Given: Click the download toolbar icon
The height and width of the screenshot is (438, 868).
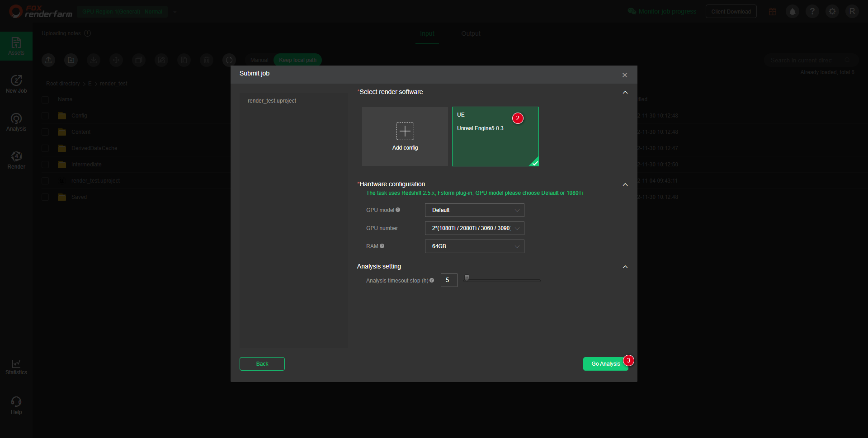Looking at the screenshot, I should pos(94,60).
